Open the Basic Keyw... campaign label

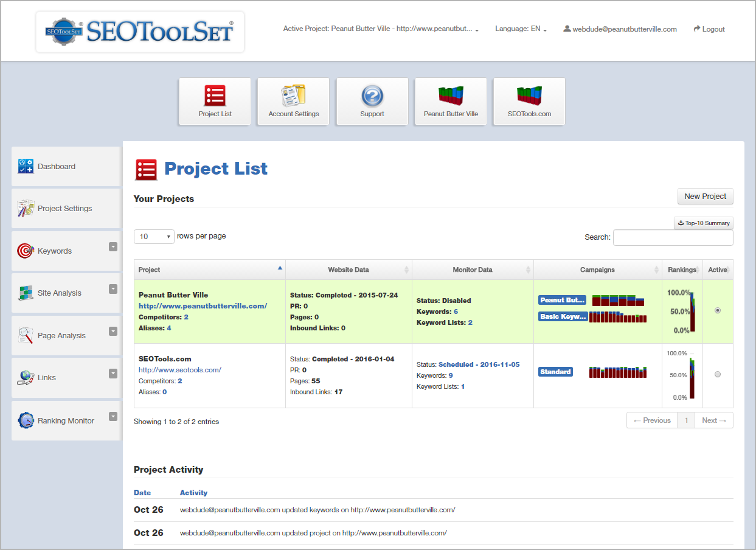pyautogui.click(x=563, y=316)
